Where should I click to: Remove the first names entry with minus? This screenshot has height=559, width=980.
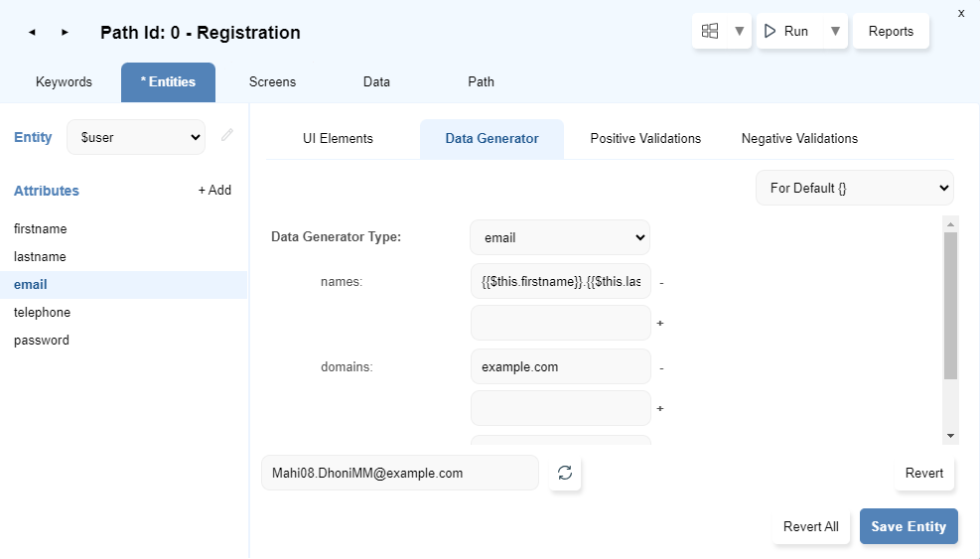(x=661, y=283)
